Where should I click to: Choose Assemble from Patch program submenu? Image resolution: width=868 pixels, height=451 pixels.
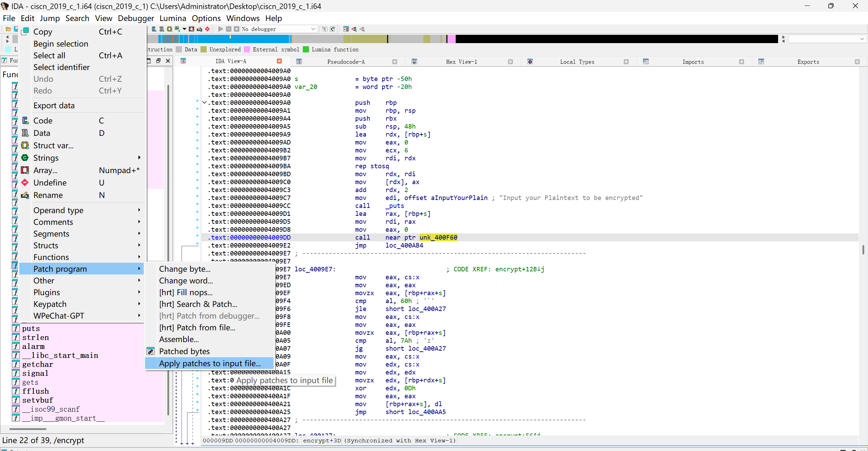179,339
